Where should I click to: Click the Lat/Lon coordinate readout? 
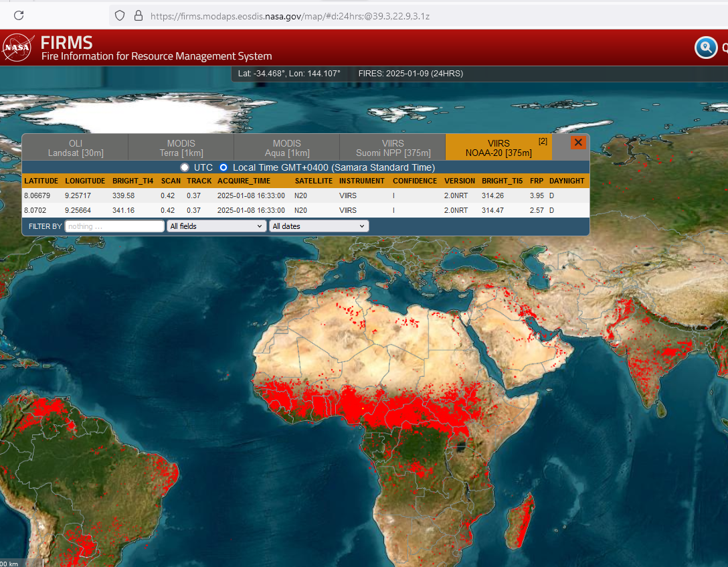click(x=289, y=74)
